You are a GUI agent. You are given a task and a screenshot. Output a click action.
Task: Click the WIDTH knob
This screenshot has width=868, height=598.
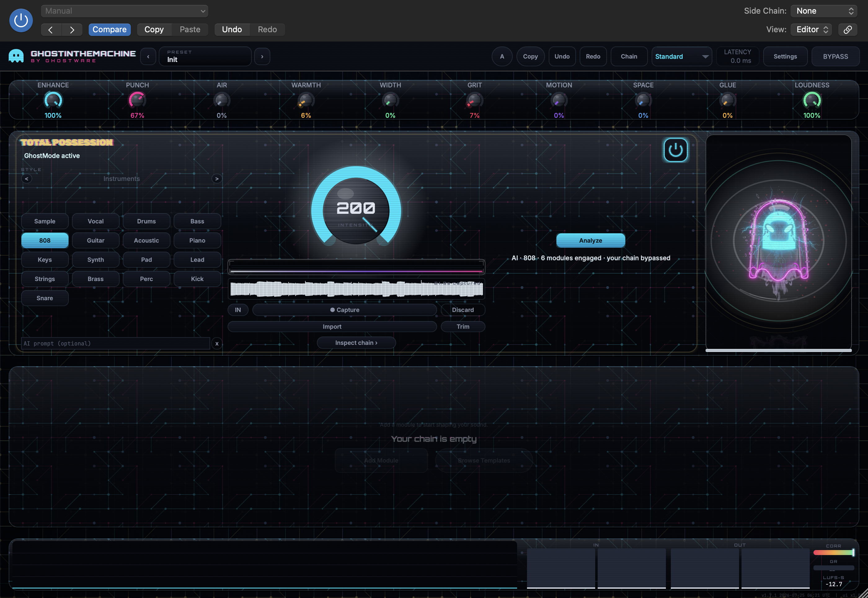point(390,100)
